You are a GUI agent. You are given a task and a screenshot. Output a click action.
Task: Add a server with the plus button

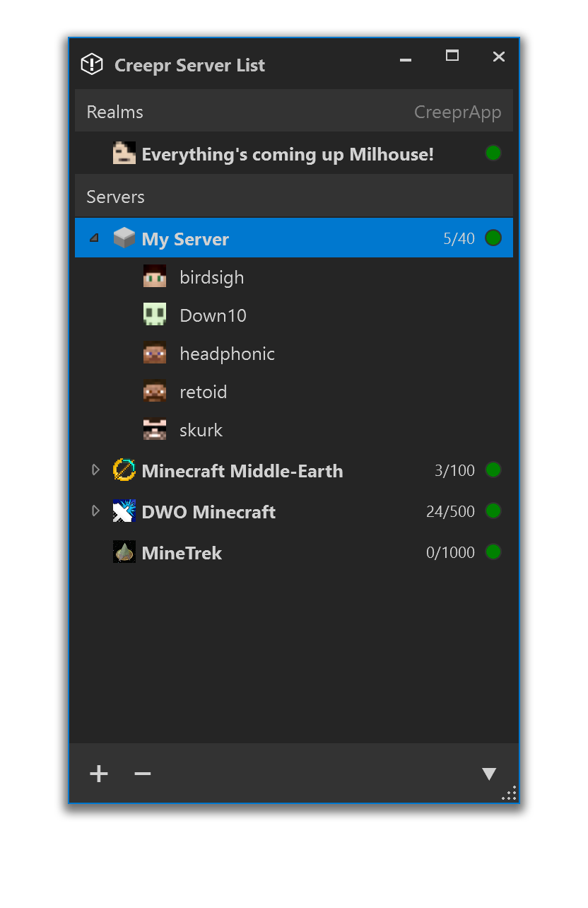(99, 774)
